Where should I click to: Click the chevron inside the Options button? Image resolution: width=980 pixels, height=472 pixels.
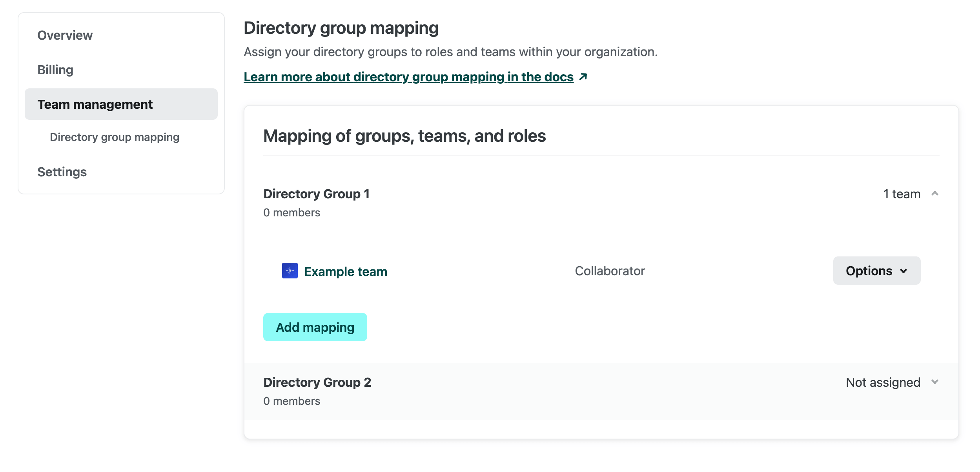pos(903,271)
